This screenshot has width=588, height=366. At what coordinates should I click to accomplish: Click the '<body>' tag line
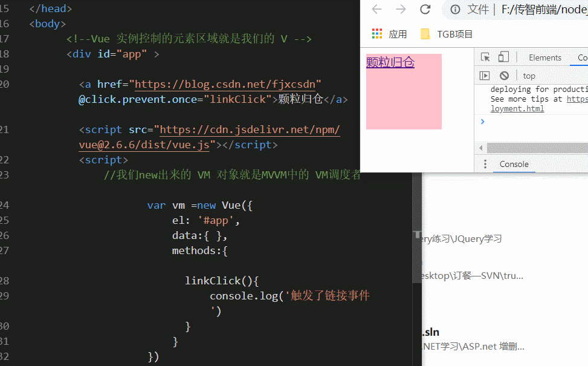pos(47,24)
